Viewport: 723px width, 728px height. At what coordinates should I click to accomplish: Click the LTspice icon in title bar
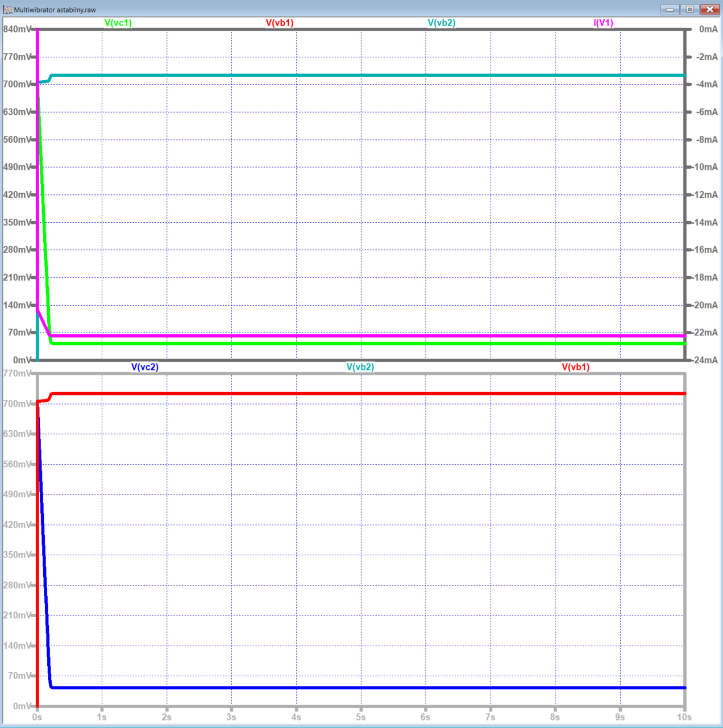click(7, 10)
